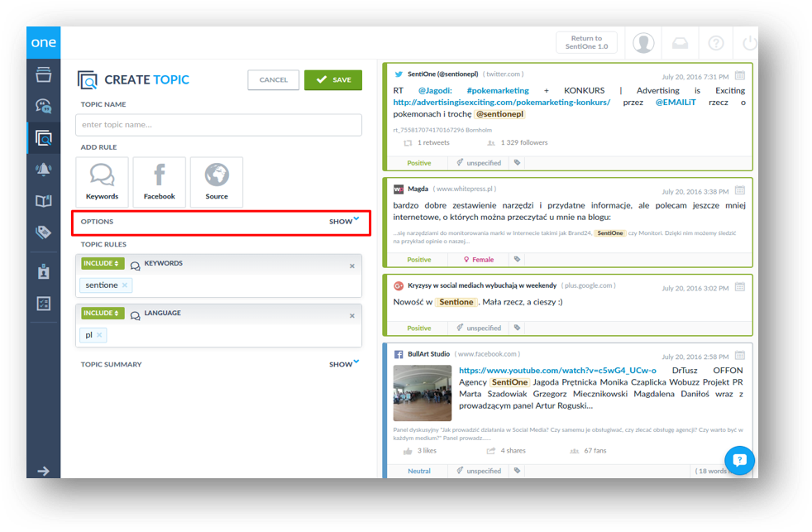This screenshot has height=532, width=812.
Task: Click the @Jagodi mention link
Action: [435, 90]
